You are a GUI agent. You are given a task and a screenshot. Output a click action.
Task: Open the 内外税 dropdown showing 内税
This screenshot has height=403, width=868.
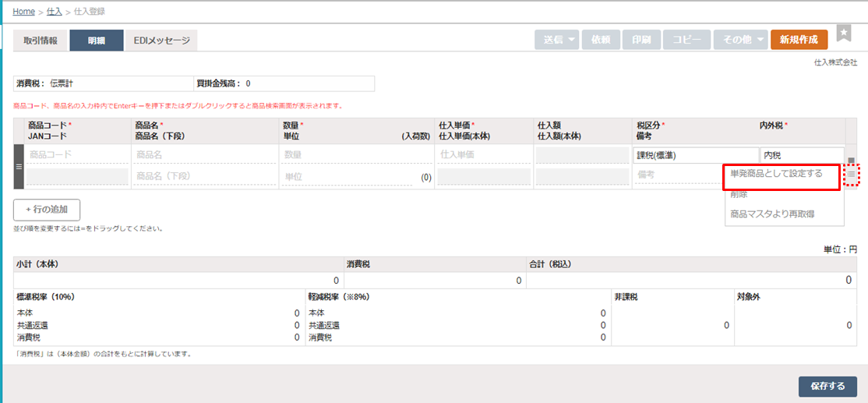coord(801,155)
